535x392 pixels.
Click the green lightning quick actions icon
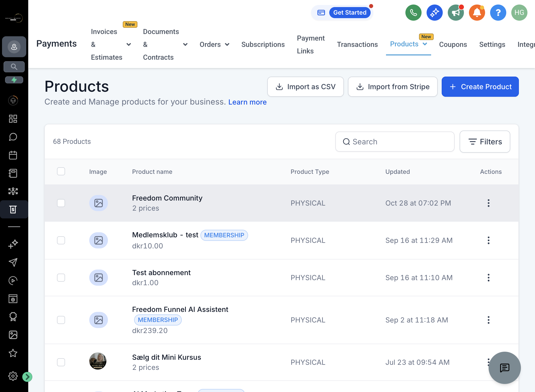pyautogui.click(x=14, y=80)
